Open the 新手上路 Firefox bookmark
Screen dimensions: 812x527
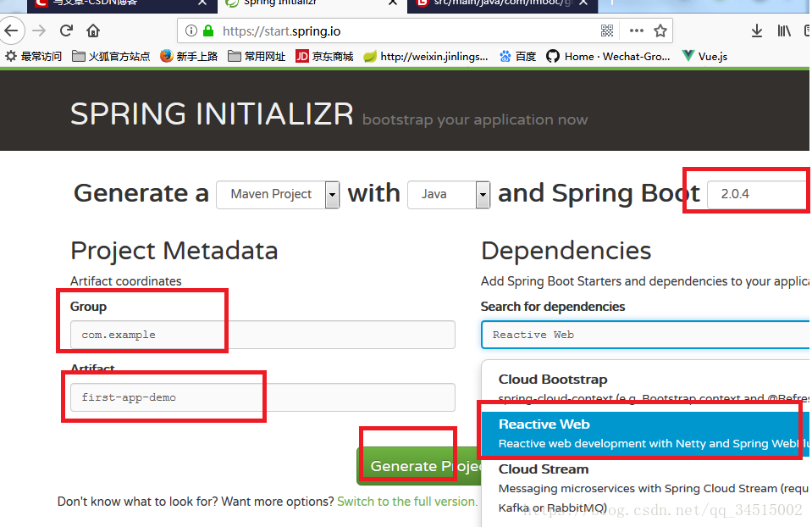pyautogui.click(x=189, y=56)
